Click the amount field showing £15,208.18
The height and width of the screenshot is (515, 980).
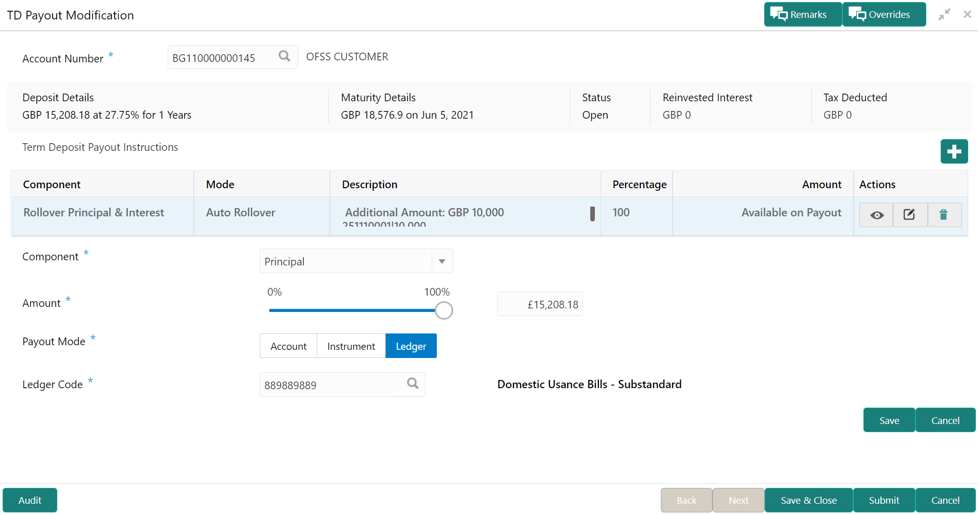coord(540,304)
